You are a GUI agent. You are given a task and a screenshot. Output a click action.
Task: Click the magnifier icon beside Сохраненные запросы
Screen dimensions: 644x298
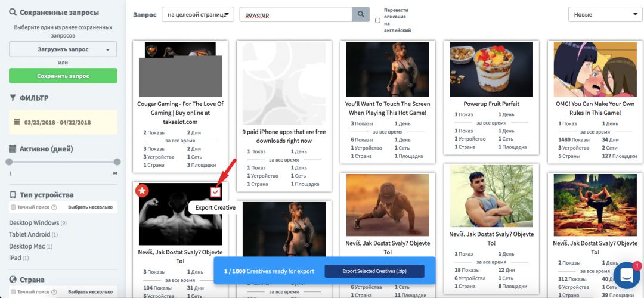(x=13, y=12)
